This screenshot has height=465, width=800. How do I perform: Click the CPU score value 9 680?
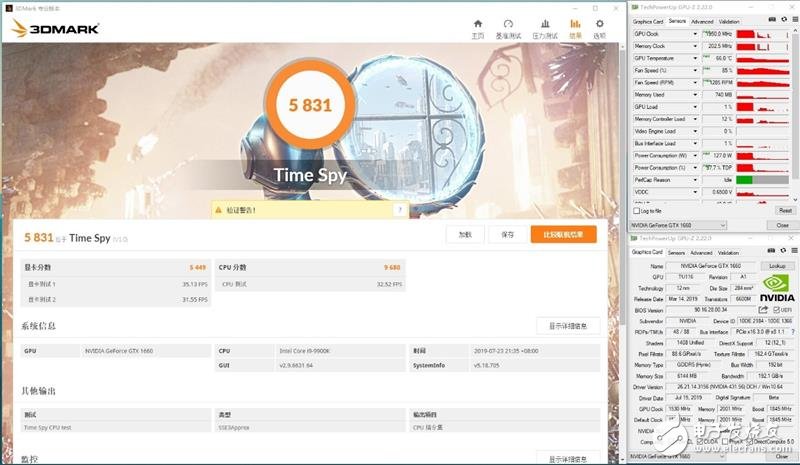tap(392, 267)
